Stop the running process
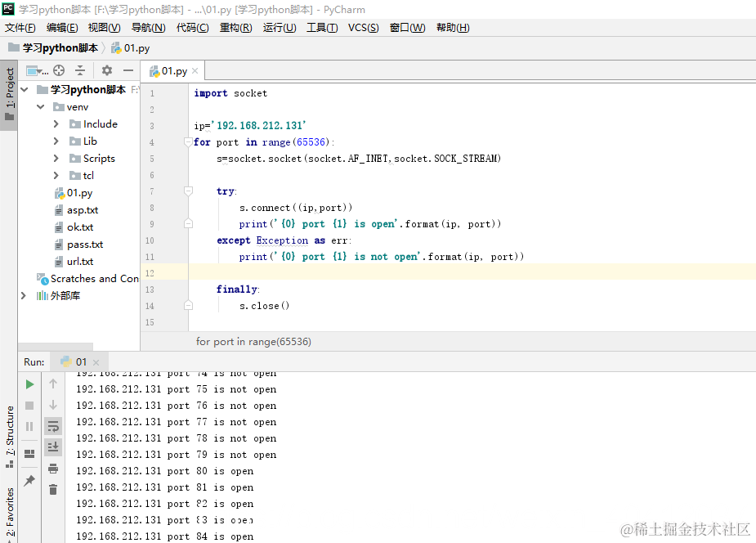 (x=29, y=406)
